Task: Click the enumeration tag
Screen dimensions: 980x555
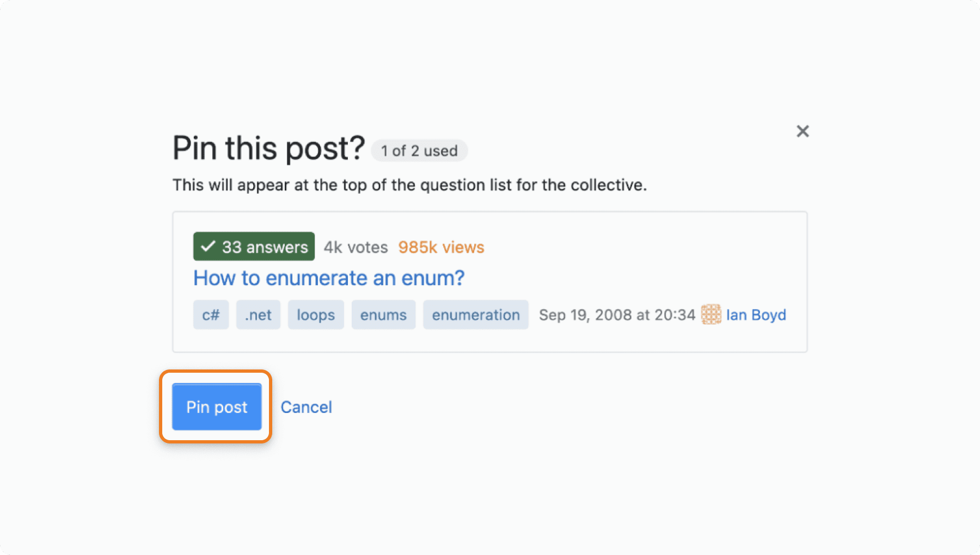Action: click(476, 314)
